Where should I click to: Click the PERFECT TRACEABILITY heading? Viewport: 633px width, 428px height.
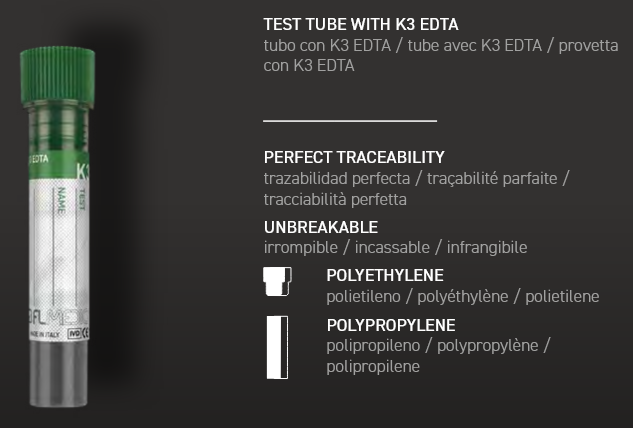click(x=354, y=158)
